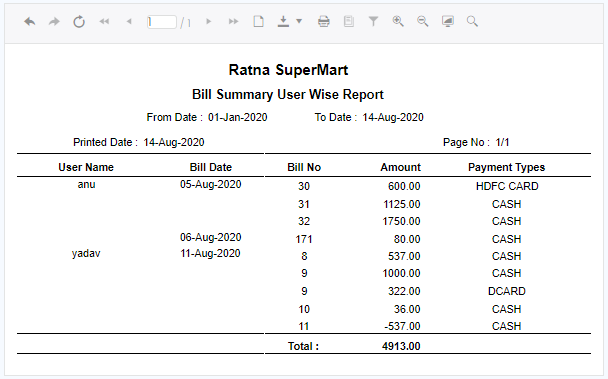Click the forward arrow icon in the toolbar
The image size is (608, 379).
click(54, 21)
